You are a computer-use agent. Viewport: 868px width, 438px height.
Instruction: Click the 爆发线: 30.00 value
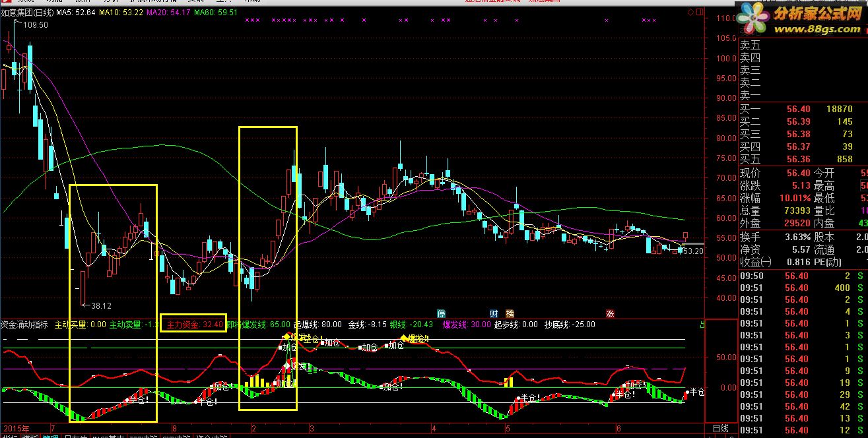point(467,325)
